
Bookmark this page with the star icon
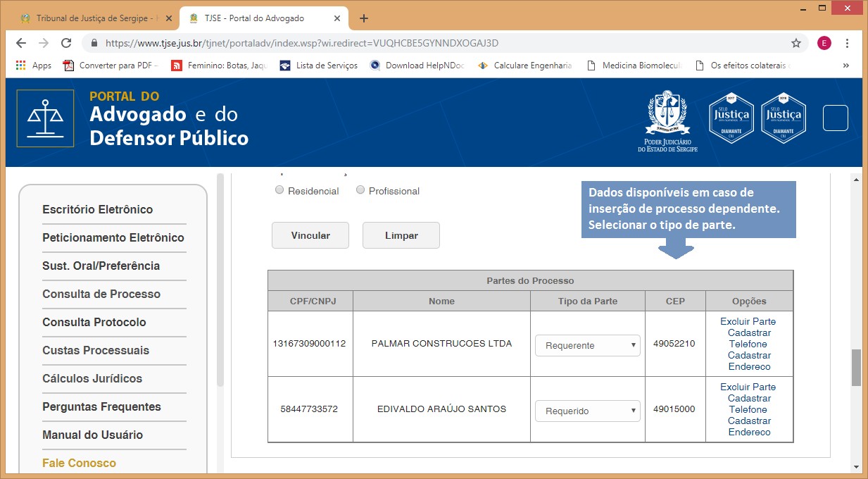pos(796,43)
